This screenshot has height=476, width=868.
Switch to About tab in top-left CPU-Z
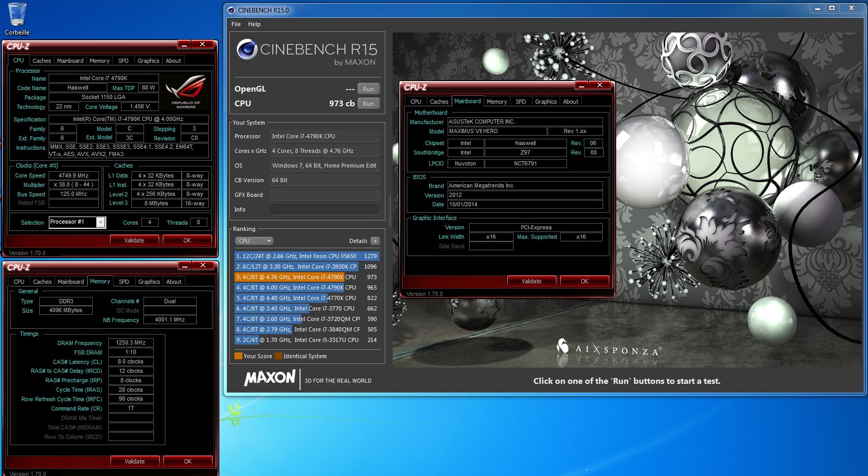[x=173, y=61]
